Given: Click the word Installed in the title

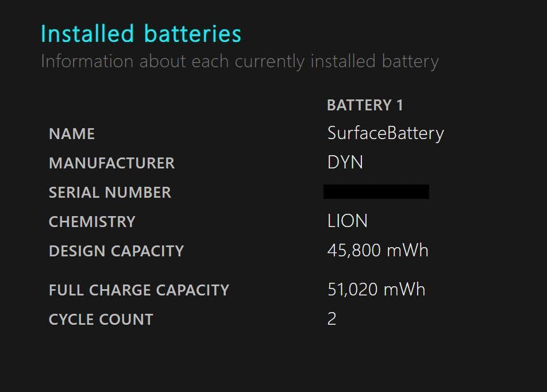Looking at the screenshot, I should 87,34.
